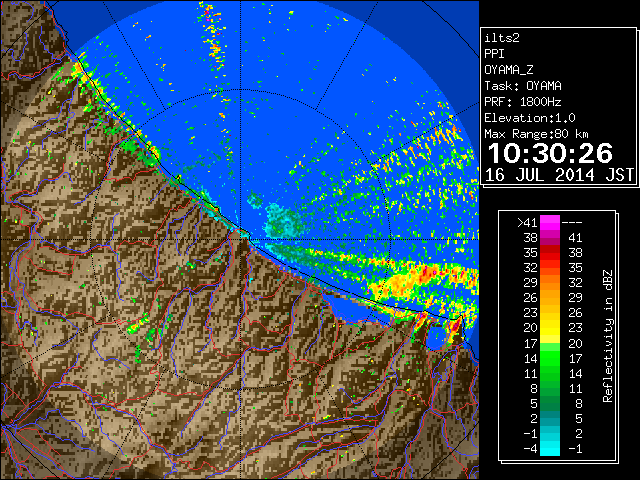Click the '>41' legend value

(527, 223)
